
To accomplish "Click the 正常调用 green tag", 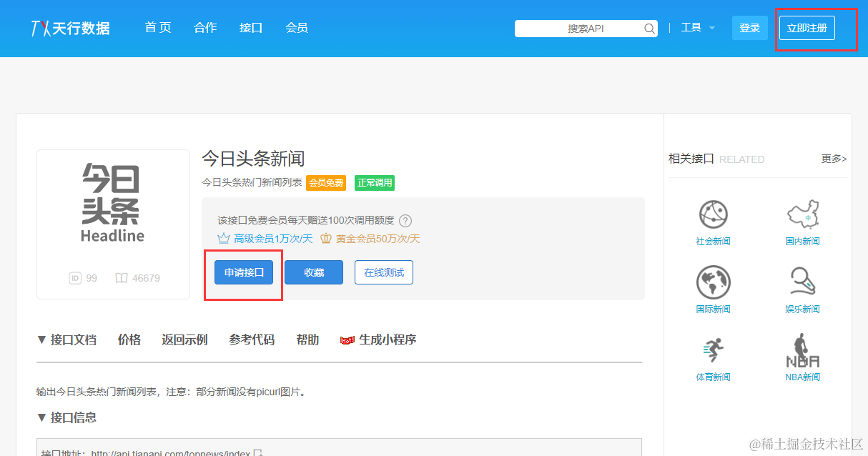I will click(x=375, y=183).
